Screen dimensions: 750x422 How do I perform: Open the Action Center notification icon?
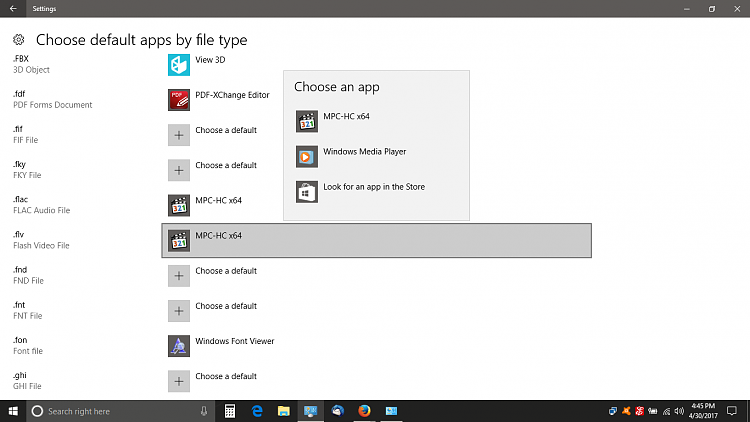[x=732, y=411]
